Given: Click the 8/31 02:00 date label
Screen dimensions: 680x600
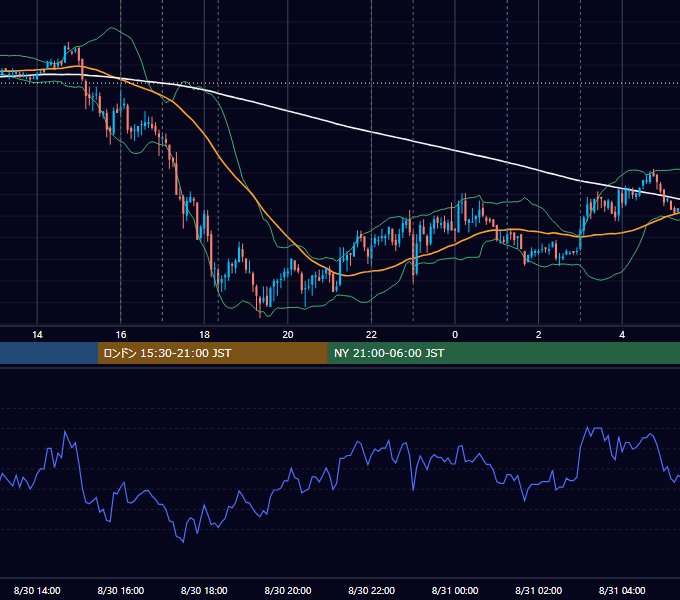Looking at the screenshot, I should 539,590.
